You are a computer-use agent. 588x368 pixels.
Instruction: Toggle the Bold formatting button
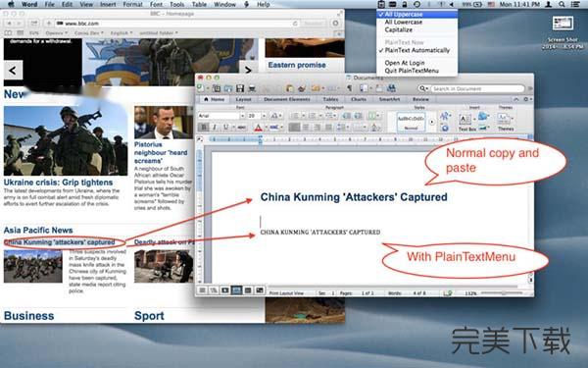[203, 128]
